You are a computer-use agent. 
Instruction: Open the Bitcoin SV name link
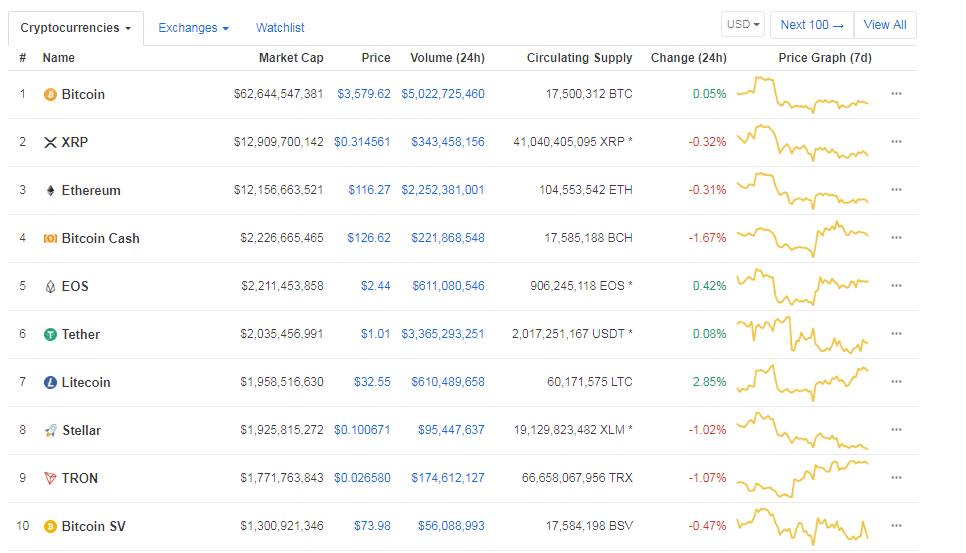(x=94, y=527)
